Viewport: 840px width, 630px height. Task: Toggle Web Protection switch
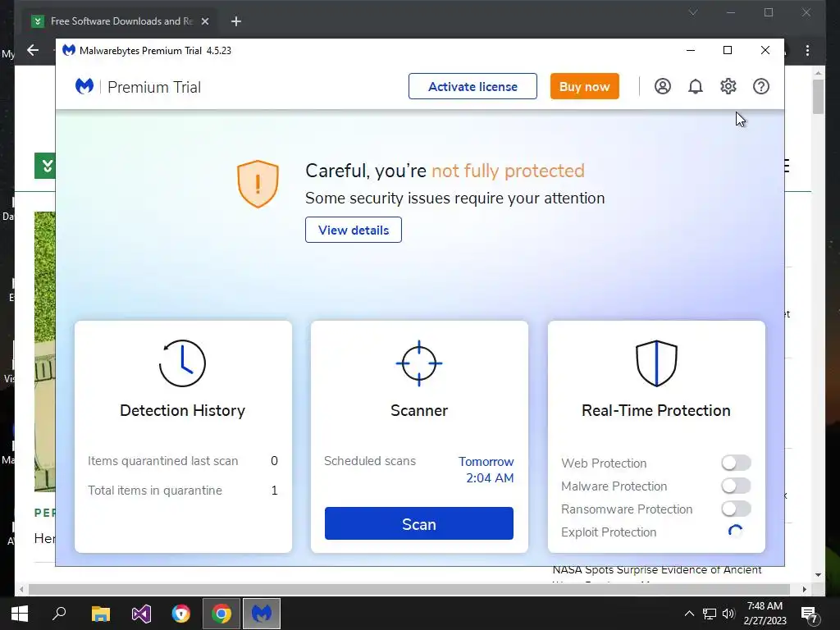pyautogui.click(x=736, y=463)
